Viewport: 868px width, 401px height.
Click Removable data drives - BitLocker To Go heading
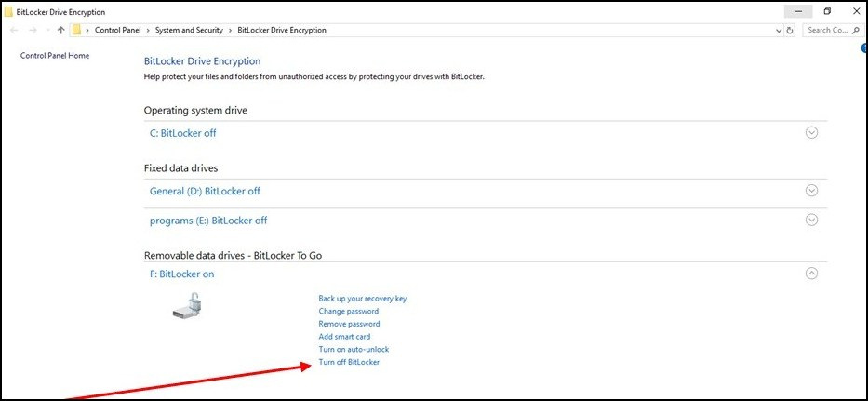[234, 256]
